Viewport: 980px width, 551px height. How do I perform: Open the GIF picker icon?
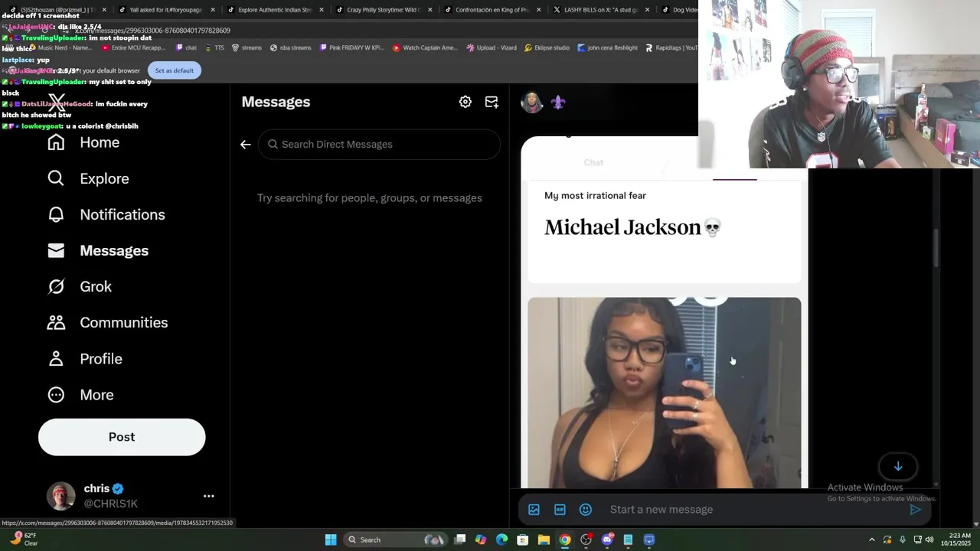(560, 510)
